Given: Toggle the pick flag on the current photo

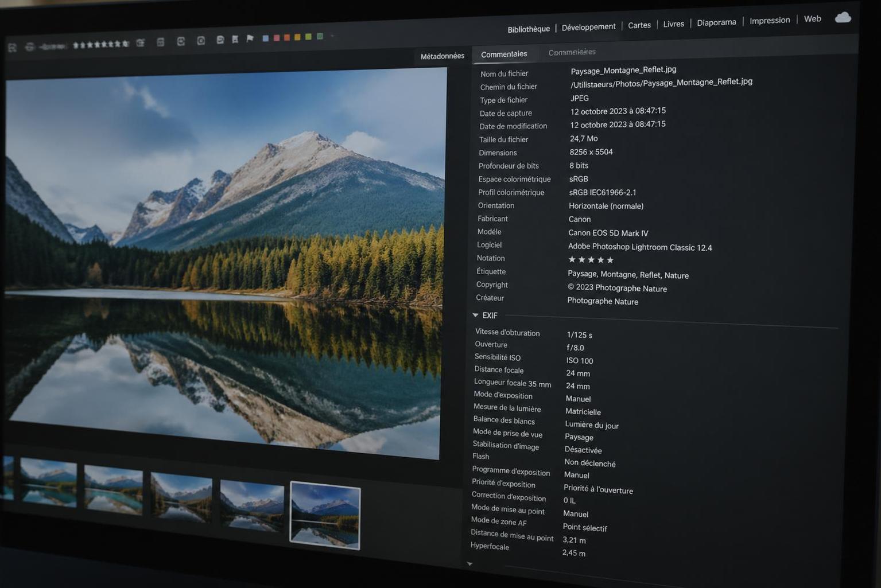Looking at the screenshot, I should click(x=249, y=38).
